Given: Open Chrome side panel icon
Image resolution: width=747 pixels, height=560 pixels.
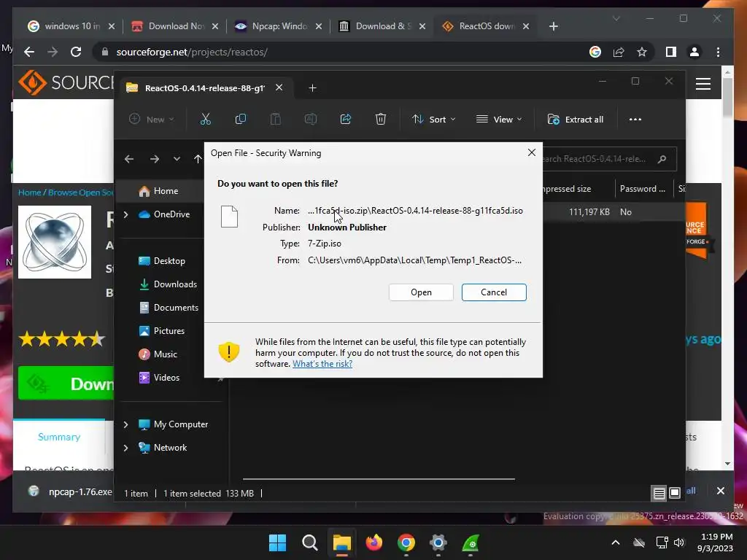Looking at the screenshot, I should tap(671, 52).
